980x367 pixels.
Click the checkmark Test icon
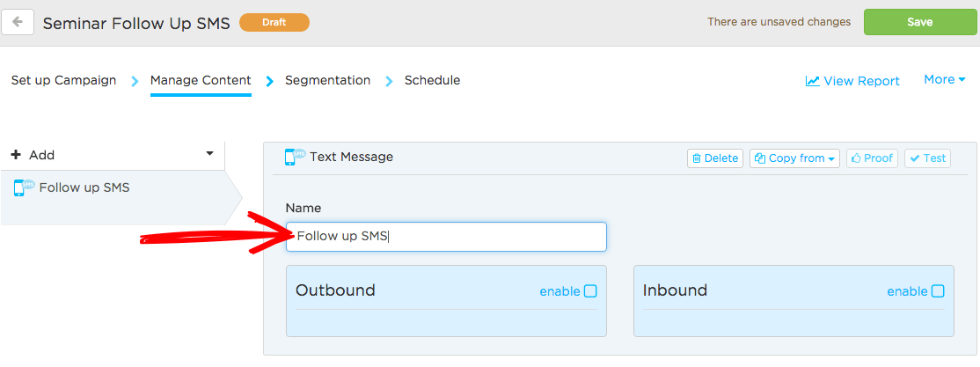point(914,158)
